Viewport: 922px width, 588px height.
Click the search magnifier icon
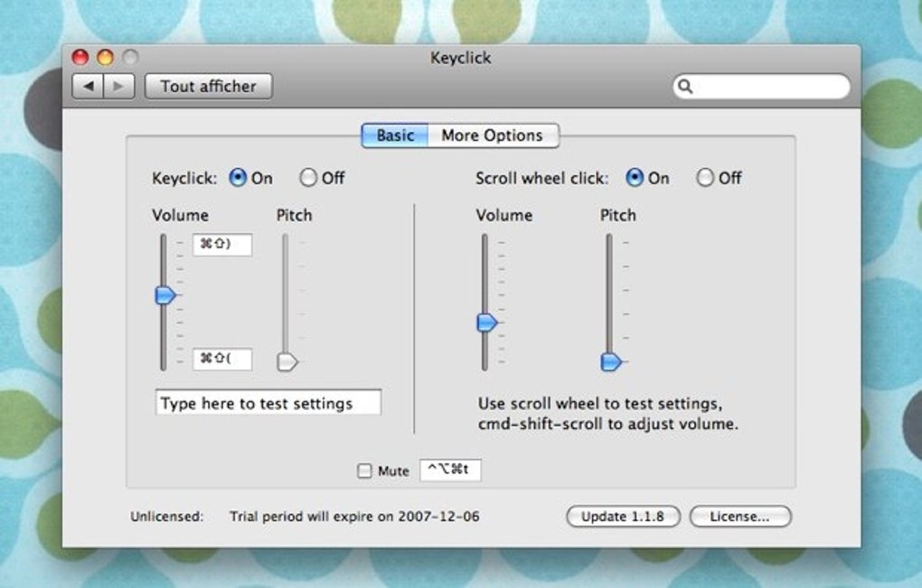click(x=685, y=87)
